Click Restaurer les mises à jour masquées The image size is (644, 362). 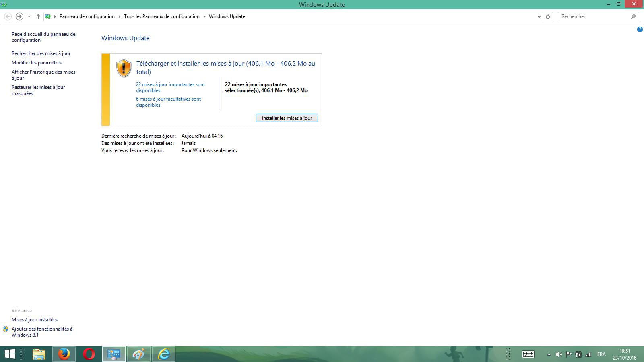point(38,90)
